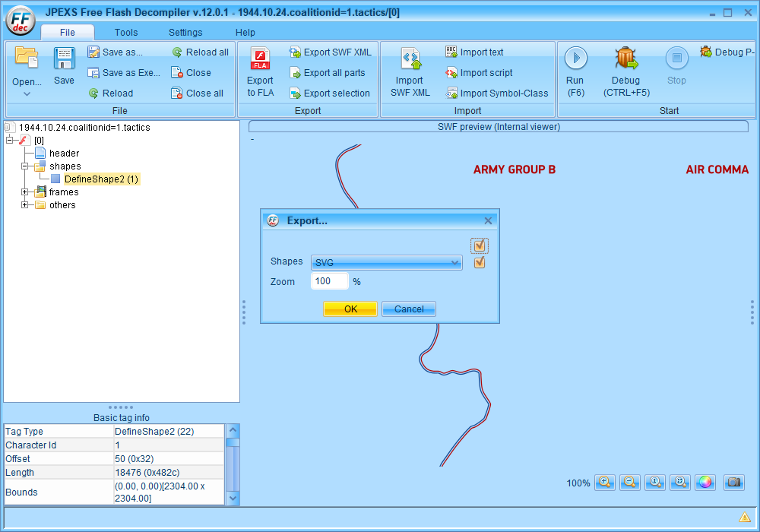
Task: Select Save as Exe... option
Action: [124, 73]
